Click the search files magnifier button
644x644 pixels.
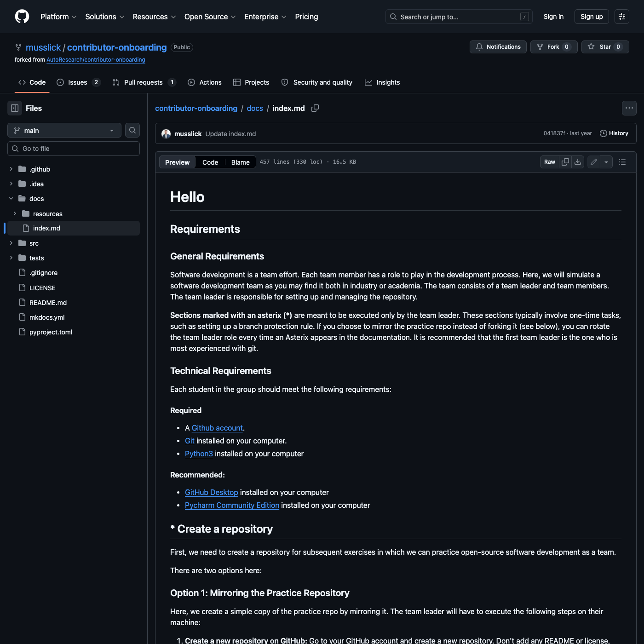click(x=132, y=130)
